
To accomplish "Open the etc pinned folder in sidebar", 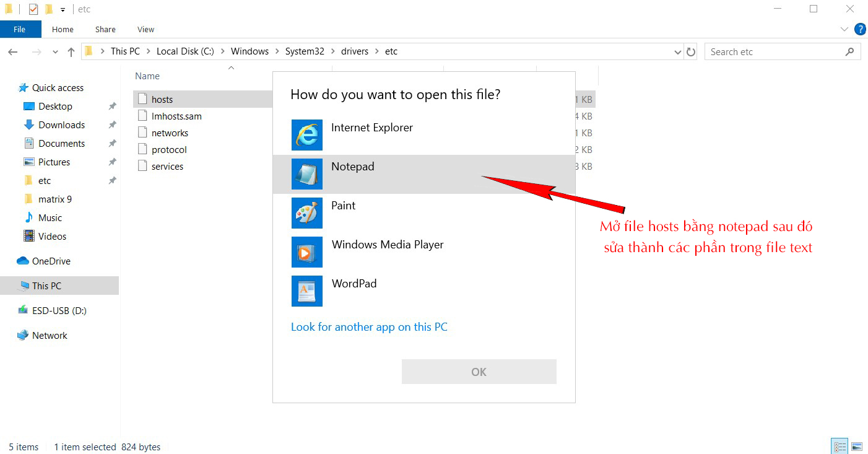I will click(45, 181).
